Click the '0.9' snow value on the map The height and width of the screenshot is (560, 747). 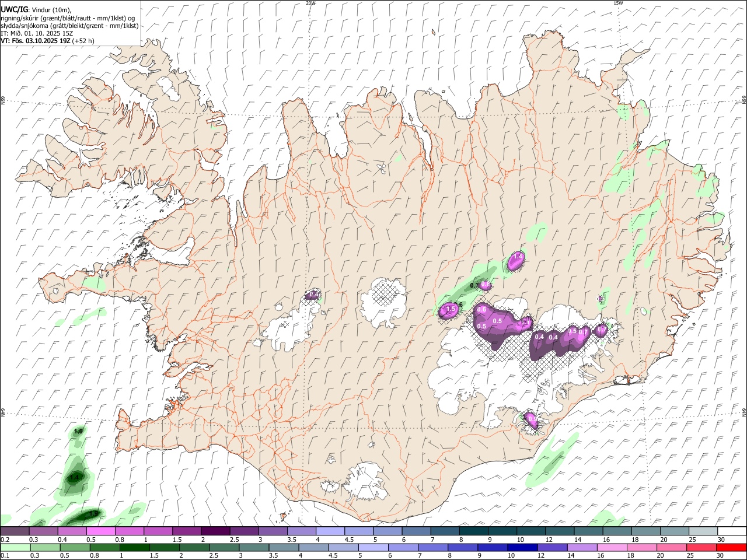[532, 418]
